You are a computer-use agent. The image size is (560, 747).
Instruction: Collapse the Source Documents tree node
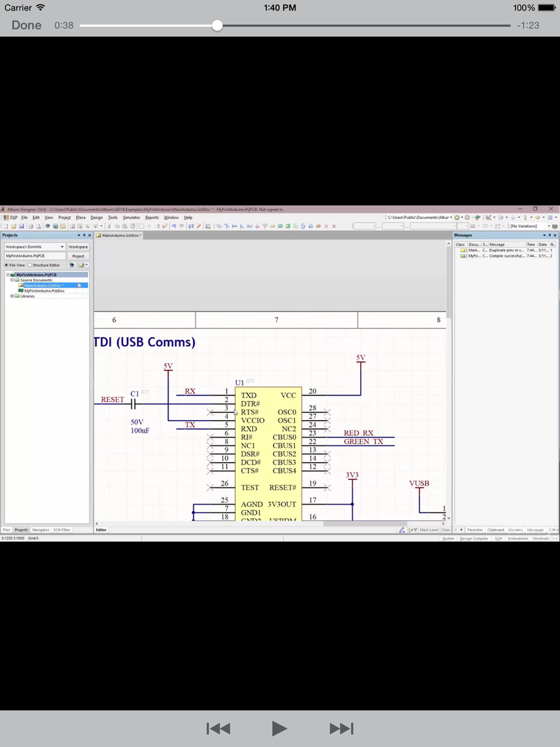tap(12, 280)
